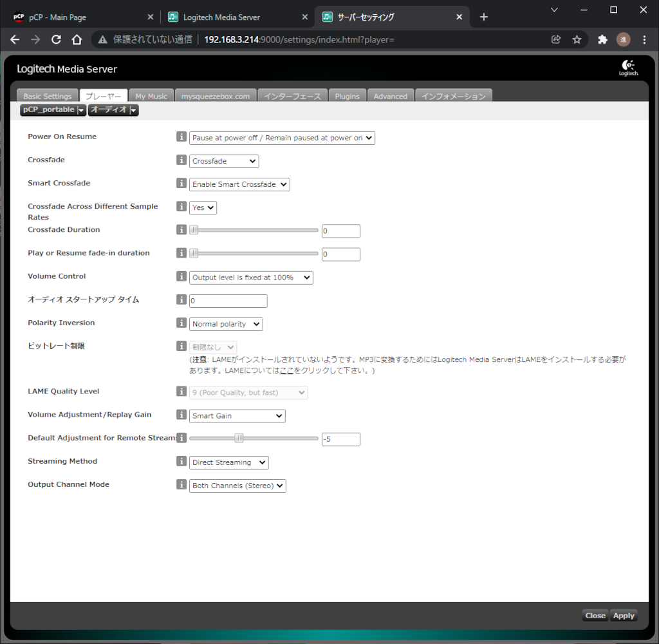
Task: Click the browser address bar URL
Action: (299, 39)
